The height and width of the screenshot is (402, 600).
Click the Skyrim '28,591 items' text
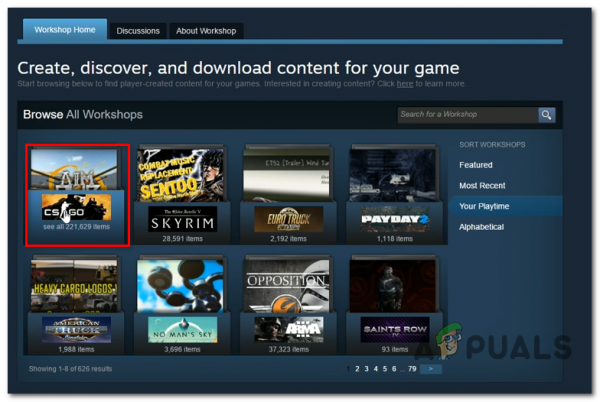(183, 239)
